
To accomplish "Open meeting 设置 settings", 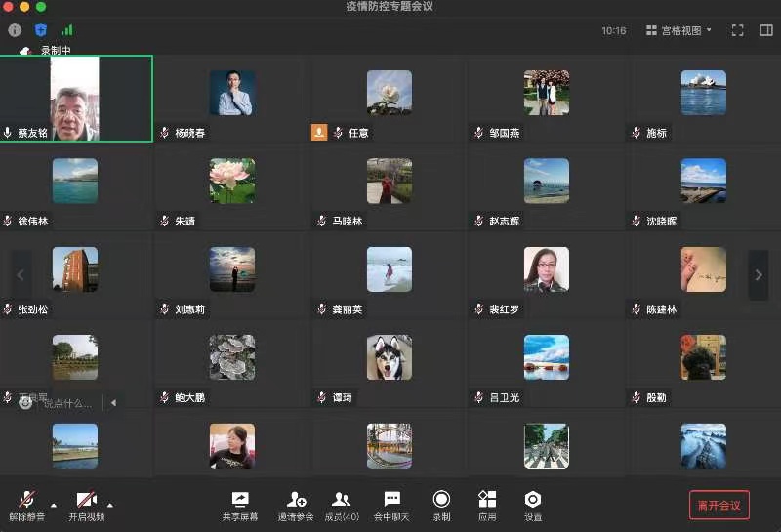I will pyautogui.click(x=532, y=506).
